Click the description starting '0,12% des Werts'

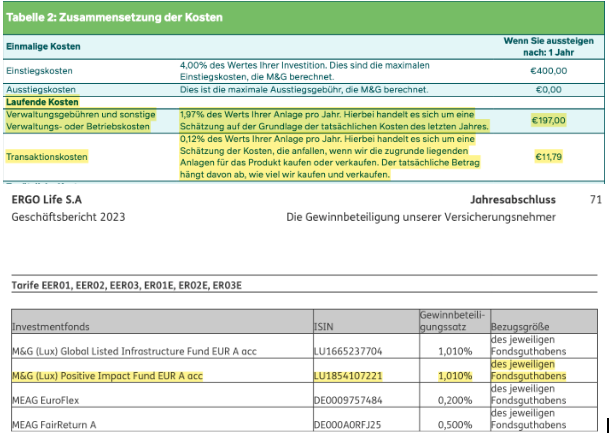(330, 157)
